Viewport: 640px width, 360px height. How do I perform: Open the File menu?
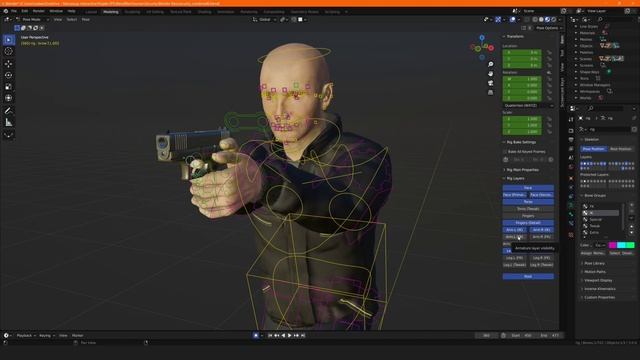[x=14, y=11]
